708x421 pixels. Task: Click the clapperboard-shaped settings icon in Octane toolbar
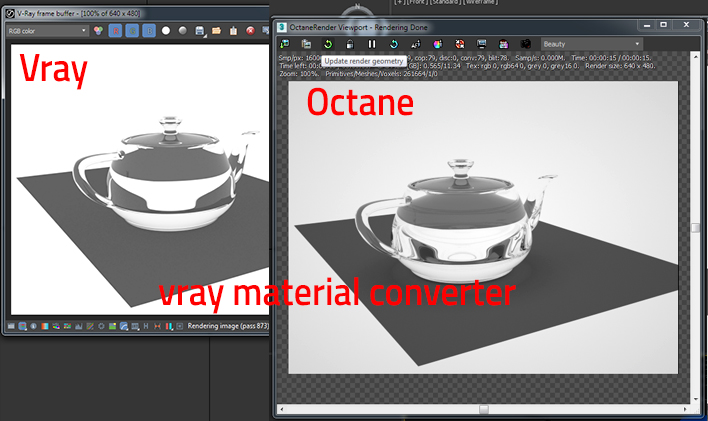[x=503, y=44]
